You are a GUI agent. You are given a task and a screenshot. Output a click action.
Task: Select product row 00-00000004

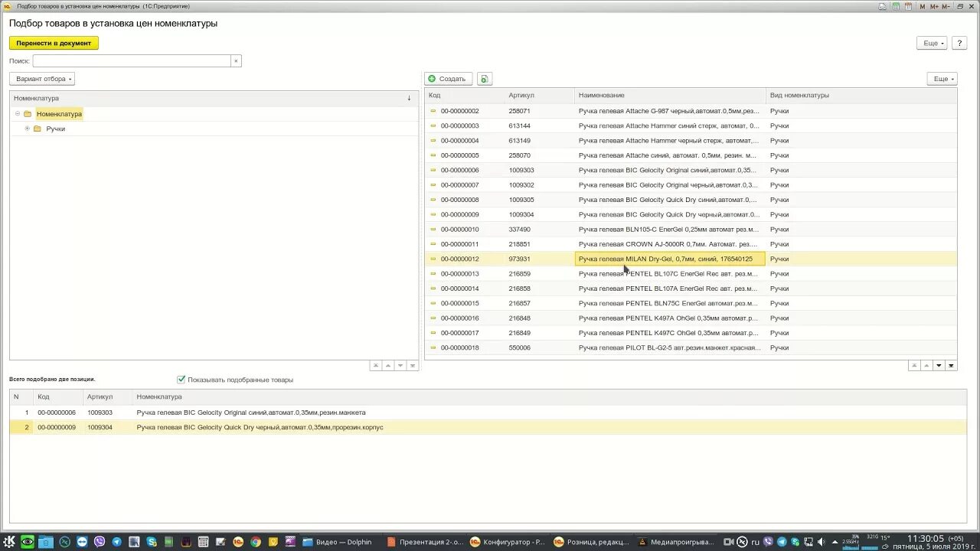[x=691, y=141]
